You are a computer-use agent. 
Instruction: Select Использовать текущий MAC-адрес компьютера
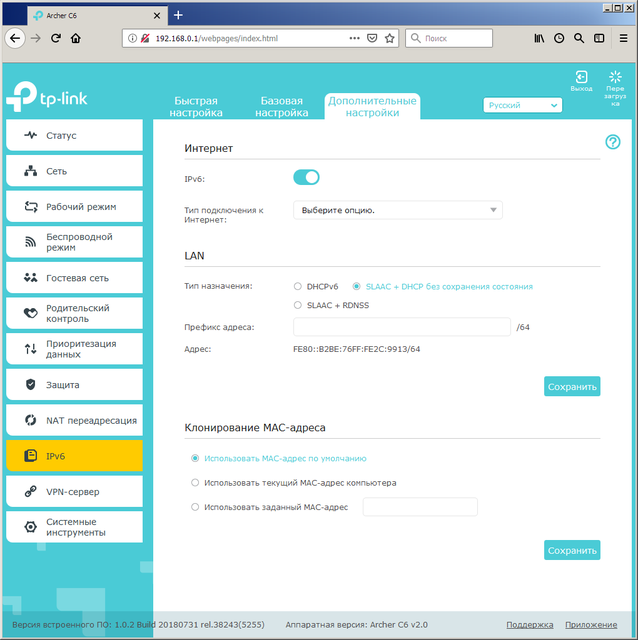click(195, 483)
